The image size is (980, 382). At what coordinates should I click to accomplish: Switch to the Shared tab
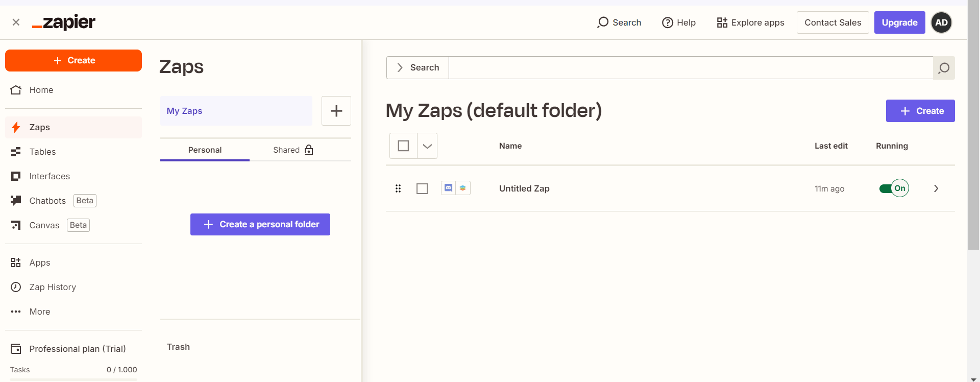point(293,150)
